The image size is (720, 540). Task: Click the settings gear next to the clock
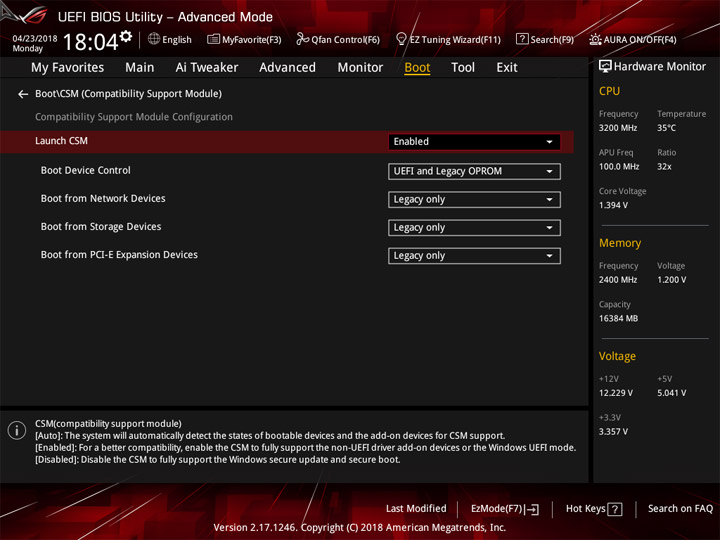click(126, 36)
